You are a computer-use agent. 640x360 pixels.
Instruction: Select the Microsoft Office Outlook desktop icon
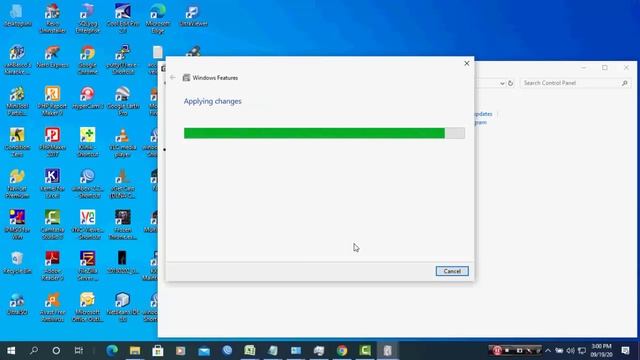[x=87, y=307]
